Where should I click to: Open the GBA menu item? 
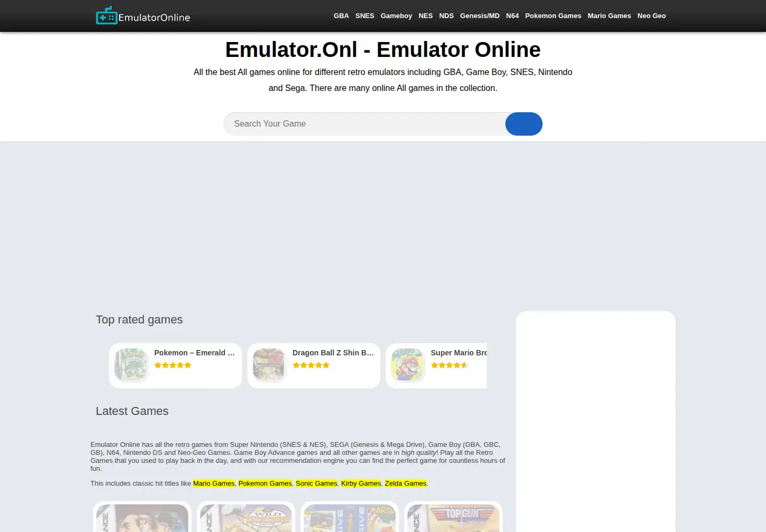click(341, 16)
